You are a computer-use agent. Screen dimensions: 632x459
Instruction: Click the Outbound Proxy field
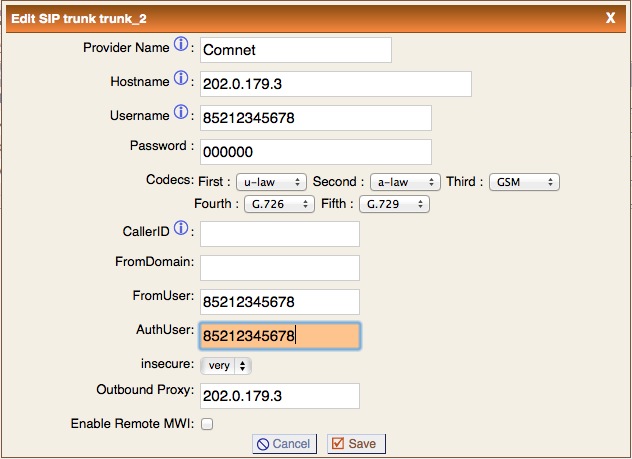[279, 396]
